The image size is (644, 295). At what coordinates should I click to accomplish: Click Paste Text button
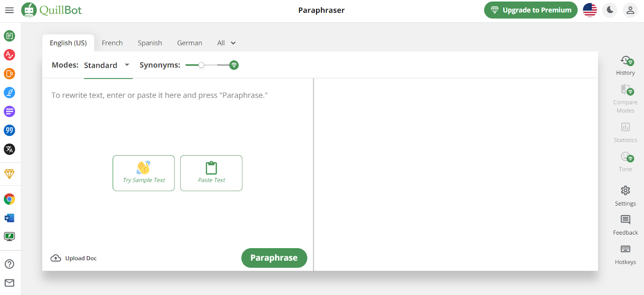tap(211, 173)
